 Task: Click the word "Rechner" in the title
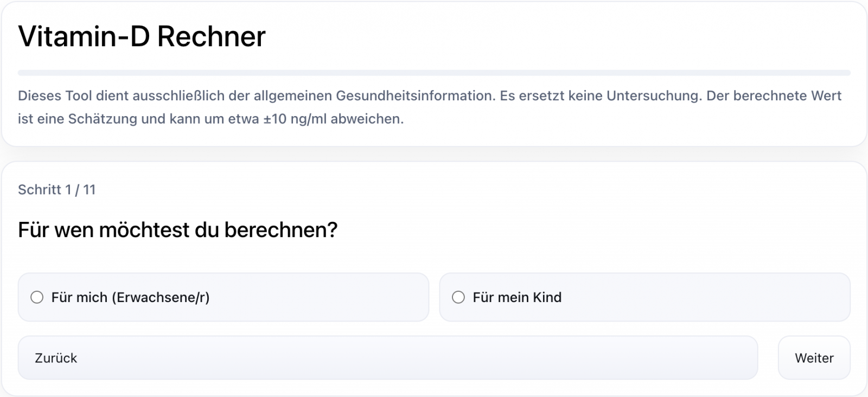(212, 37)
